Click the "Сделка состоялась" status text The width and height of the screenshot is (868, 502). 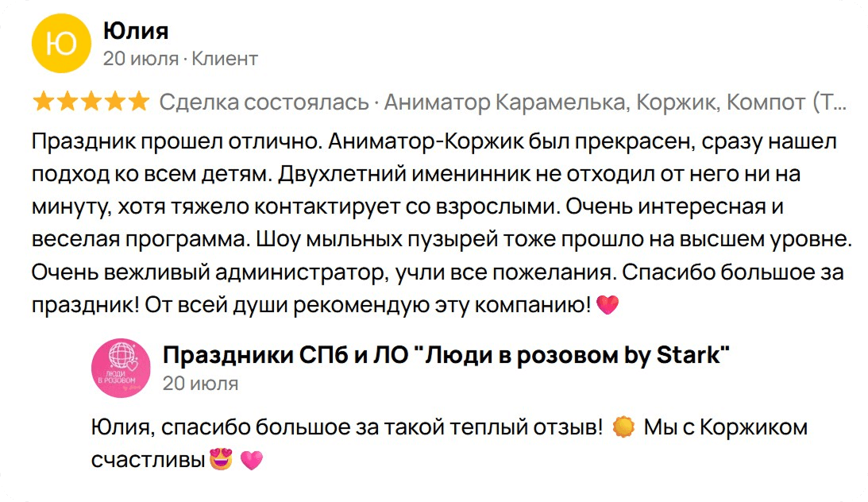coord(264,102)
